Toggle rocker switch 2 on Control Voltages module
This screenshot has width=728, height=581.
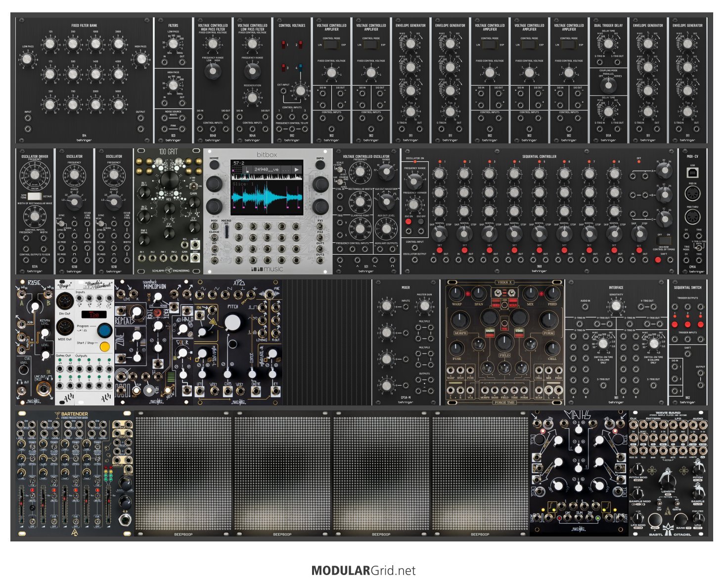300,45
